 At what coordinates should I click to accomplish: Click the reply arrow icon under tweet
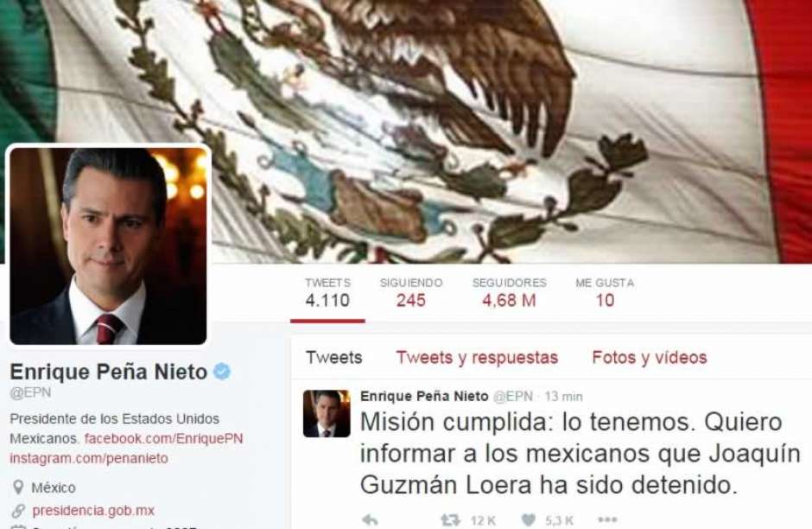tap(370, 519)
